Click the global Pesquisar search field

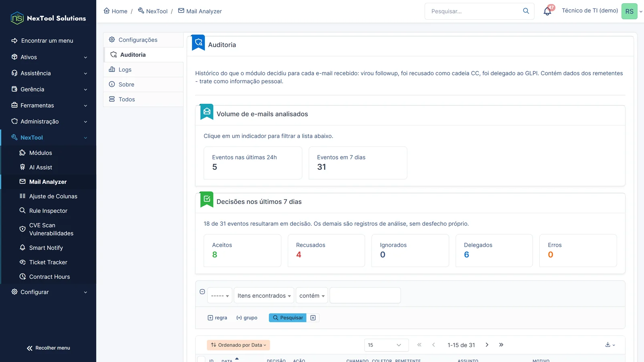(473, 11)
